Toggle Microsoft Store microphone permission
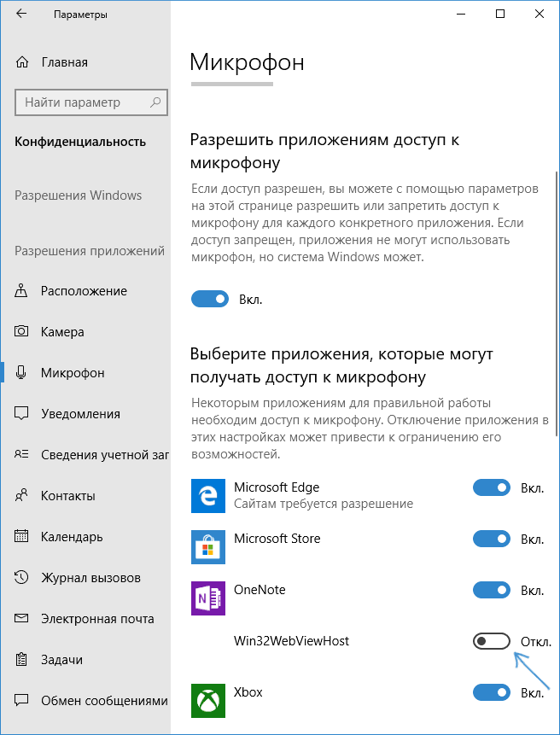This screenshot has height=735, width=560. pyautogui.click(x=492, y=539)
